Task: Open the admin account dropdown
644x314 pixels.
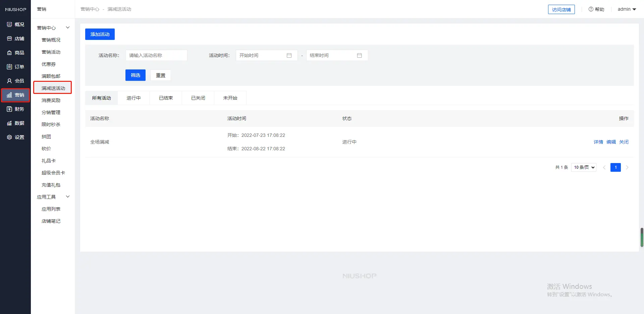Action: (x=627, y=9)
